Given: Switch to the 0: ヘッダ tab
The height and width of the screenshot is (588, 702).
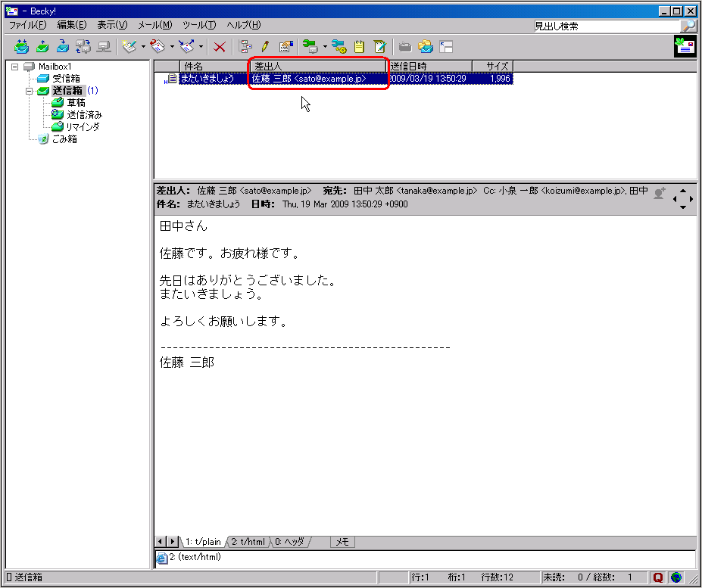Looking at the screenshot, I should [290, 542].
